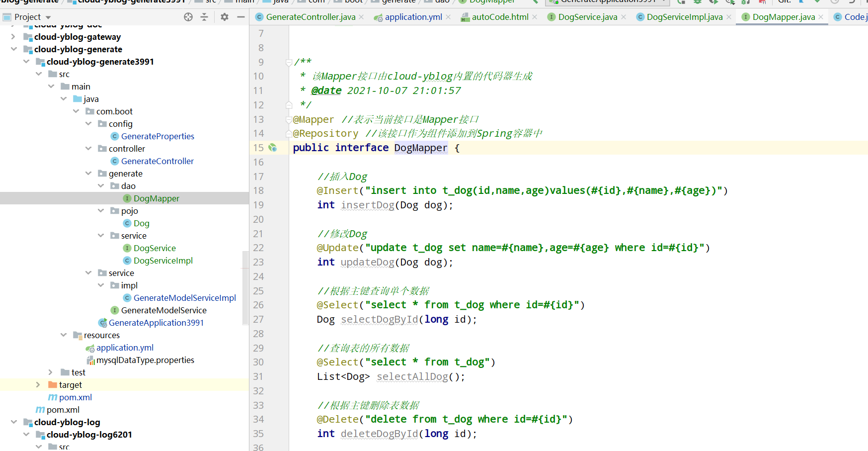Click the updateDog method name
Viewport: 868px width, 451px height.
tap(367, 262)
